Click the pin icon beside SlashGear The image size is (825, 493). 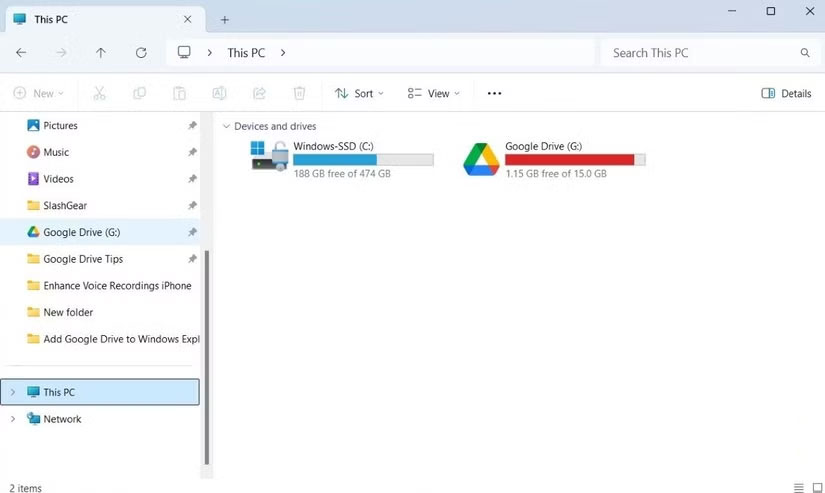[192, 205]
